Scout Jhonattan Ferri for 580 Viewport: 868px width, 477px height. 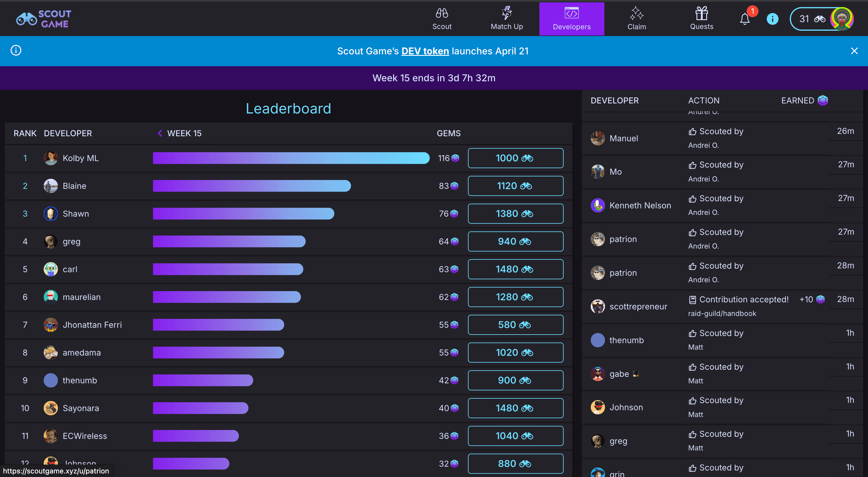point(515,325)
